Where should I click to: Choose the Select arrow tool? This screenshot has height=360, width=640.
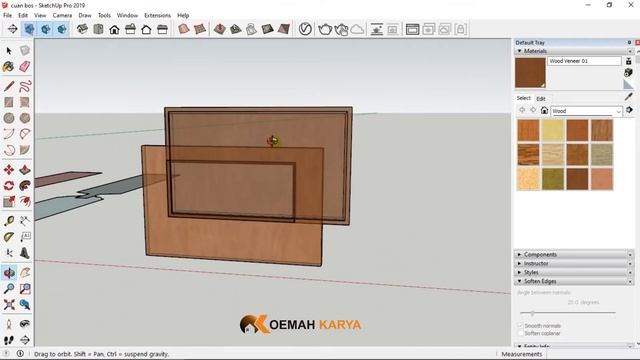(x=9, y=51)
